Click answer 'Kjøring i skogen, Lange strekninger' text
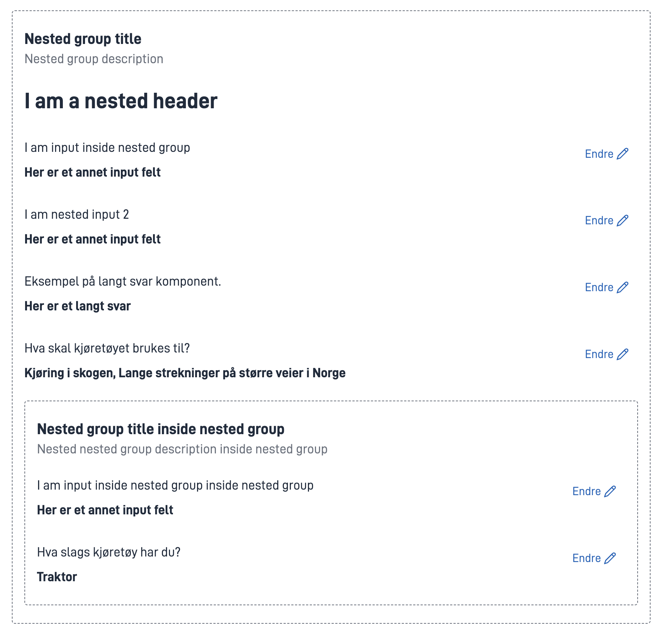672x640 pixels. [185, 373]
